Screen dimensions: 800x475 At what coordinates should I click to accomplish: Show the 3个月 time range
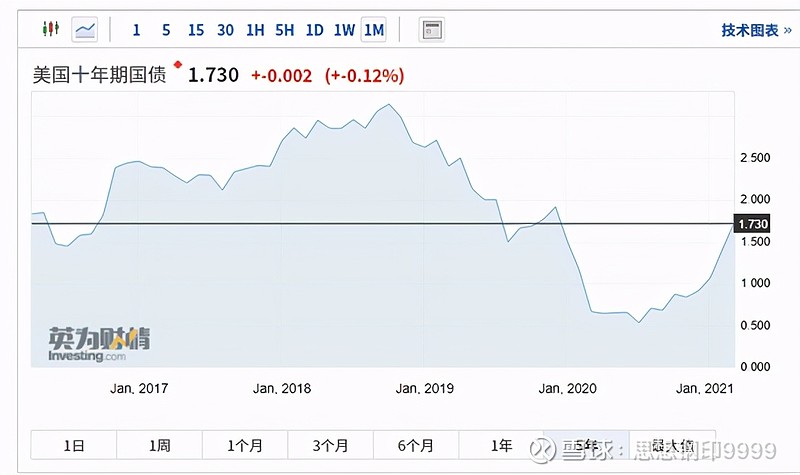click(x=331, y=445)
